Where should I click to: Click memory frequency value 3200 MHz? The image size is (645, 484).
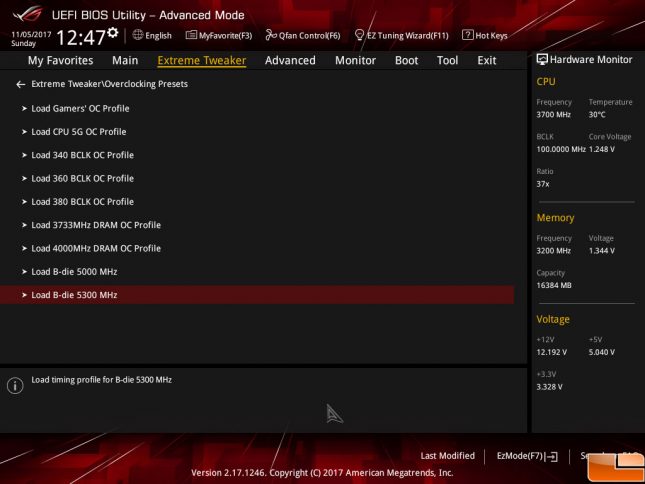tap(553, 251)
